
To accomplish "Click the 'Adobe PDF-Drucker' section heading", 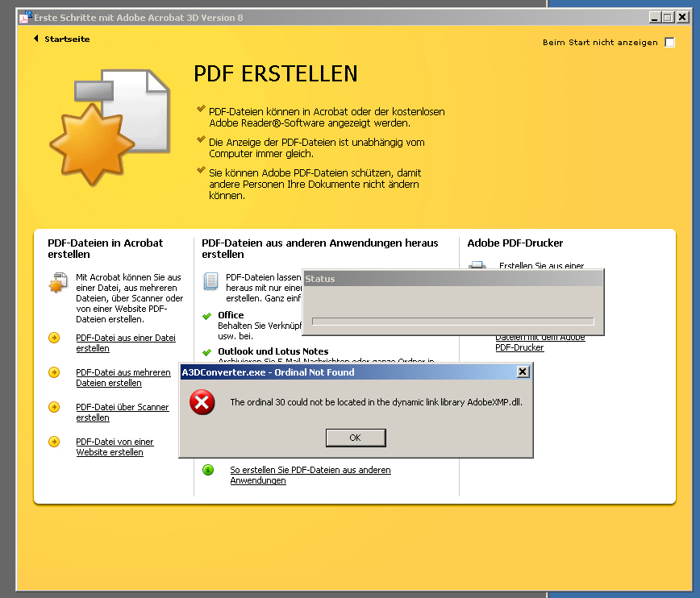I will [x=515, y=243].
